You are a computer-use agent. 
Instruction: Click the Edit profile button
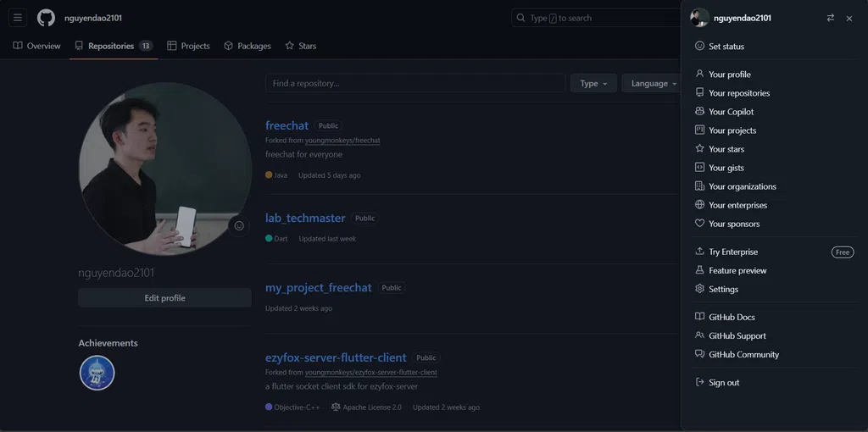pyautogui.click(x=164, y=297)
